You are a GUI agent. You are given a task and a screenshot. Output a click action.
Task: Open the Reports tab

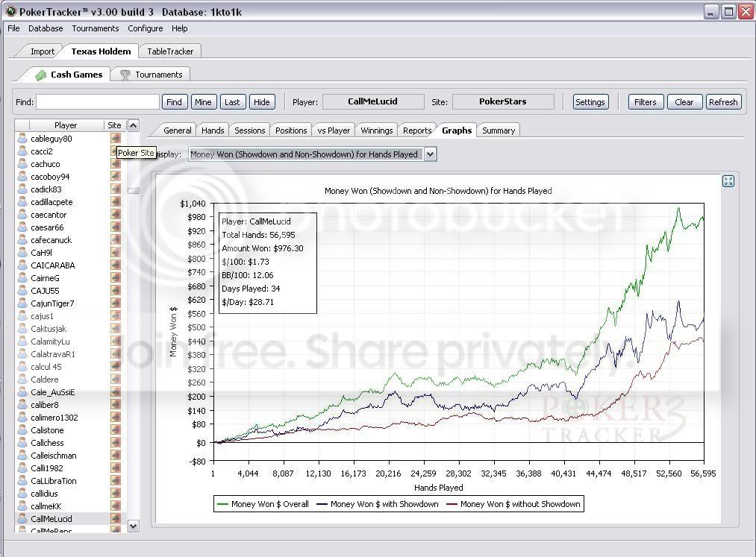(417, 130)
